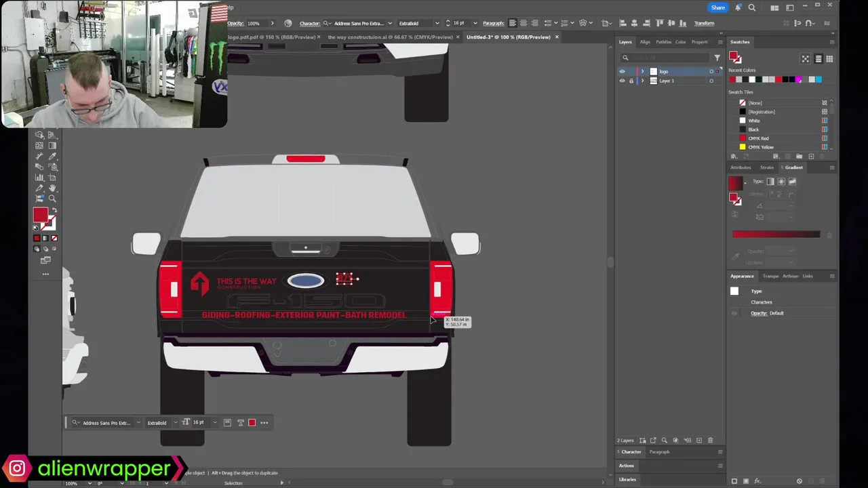Click target circle of Layer 1
This screenshot has height=488, width=868.
tap(711, 81)
